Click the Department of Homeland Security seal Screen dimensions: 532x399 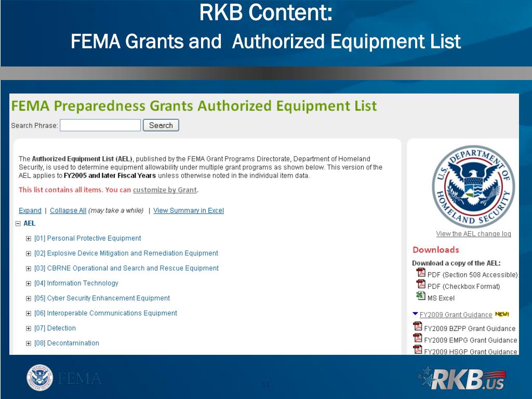click(473, 187)
